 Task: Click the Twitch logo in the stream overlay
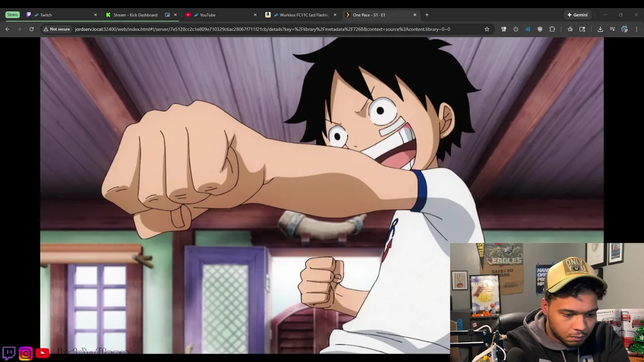tap(9, 353)
